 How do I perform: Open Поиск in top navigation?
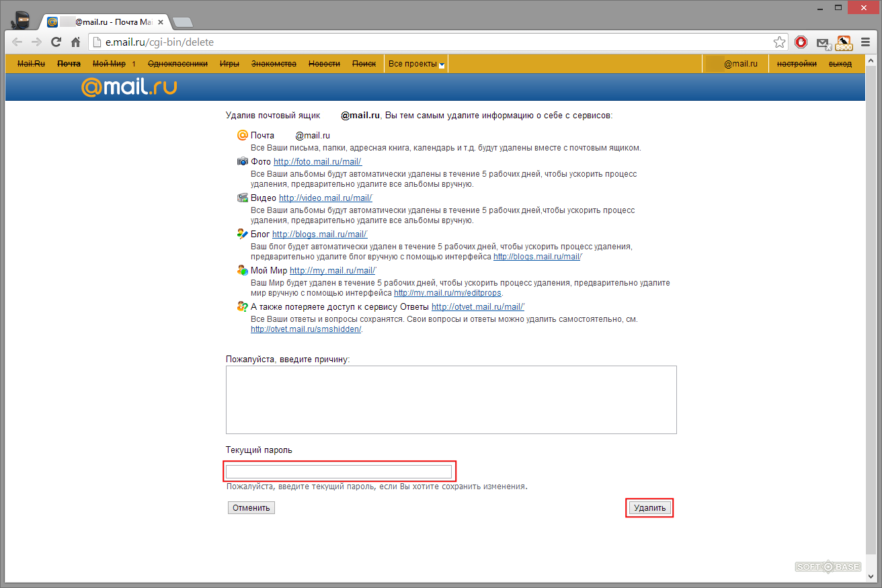click(x=364, y=64)
